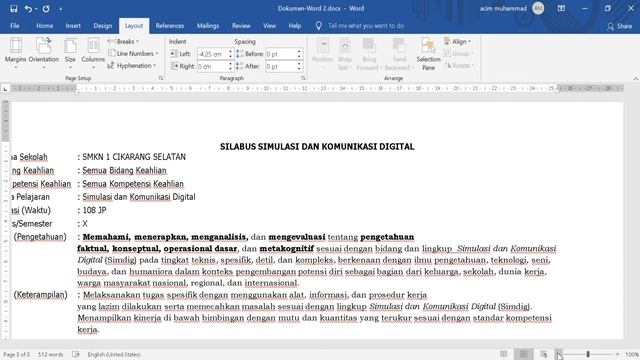Viewport: 640px width, 360px height.
Task: Click the Tell me what you want to do box
Action: coord(365,26)
